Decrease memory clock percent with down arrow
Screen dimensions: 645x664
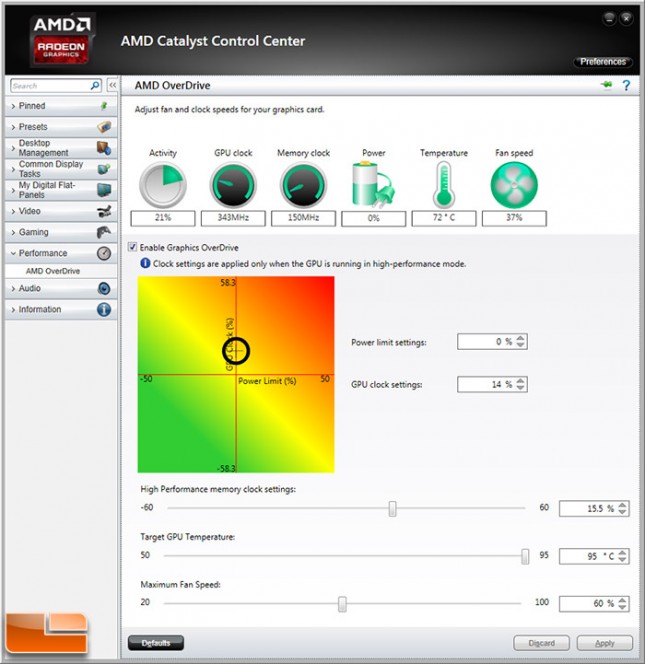[622, 512]
